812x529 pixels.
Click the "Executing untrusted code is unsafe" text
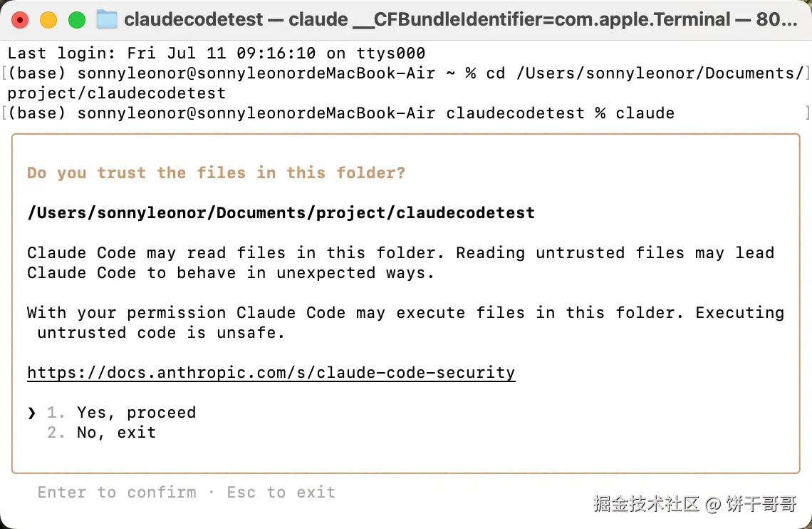click(x=739, y=313)
